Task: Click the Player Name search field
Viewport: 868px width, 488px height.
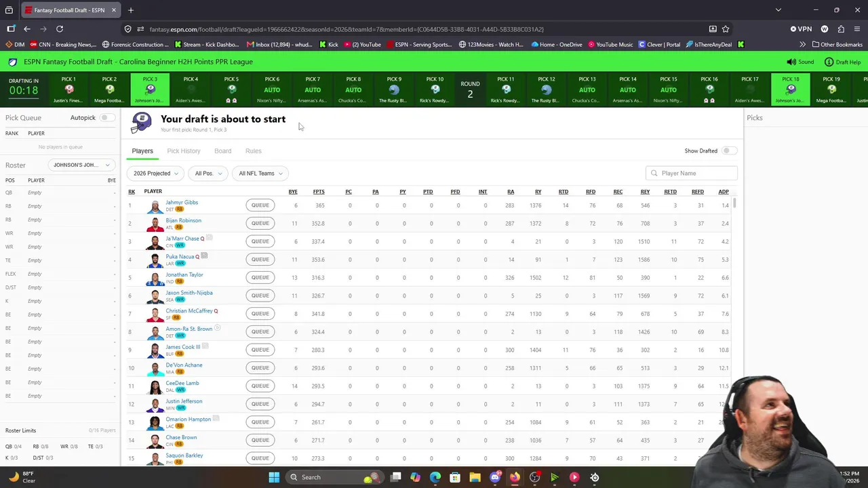Action: (x=692, y=174)
